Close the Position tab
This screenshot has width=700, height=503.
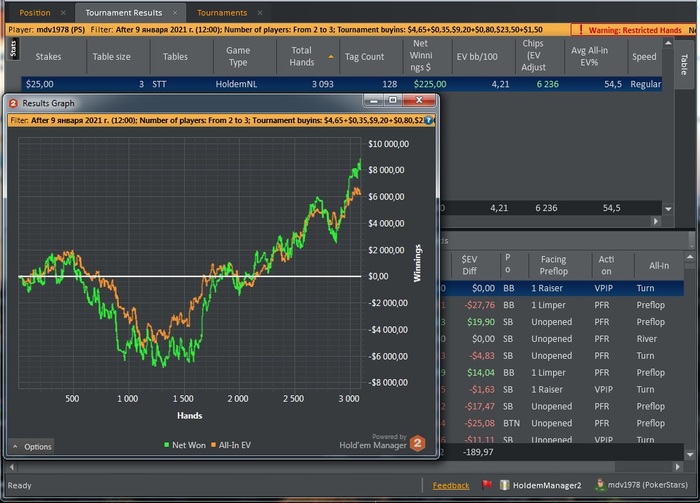[x=63, y=13]
